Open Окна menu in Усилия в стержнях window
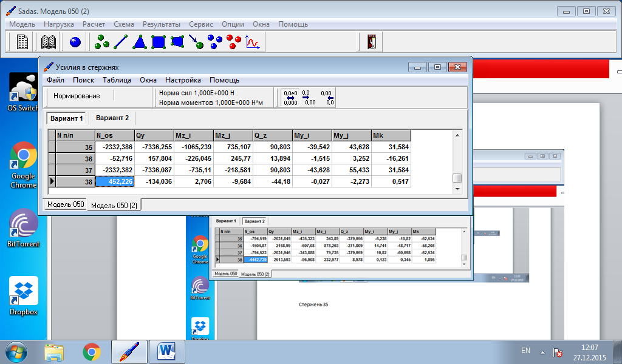622x364 pixels. click(148, 80)
